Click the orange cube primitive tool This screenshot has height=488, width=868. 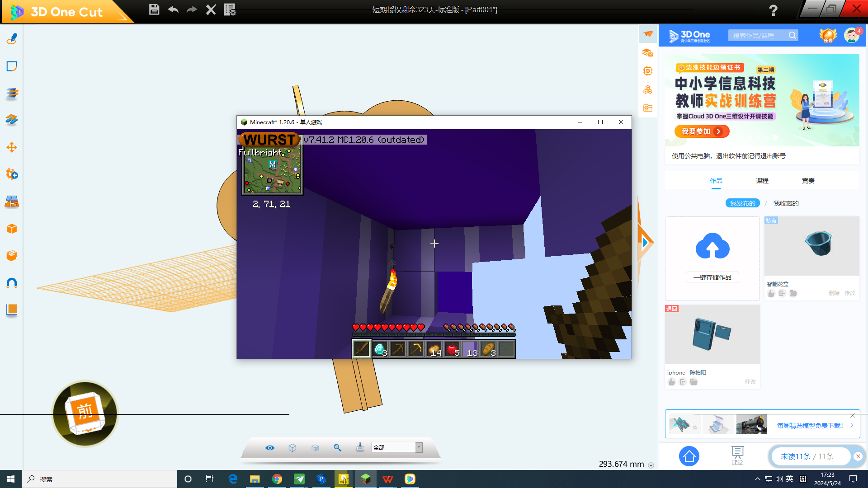click(x=12, y=229)
